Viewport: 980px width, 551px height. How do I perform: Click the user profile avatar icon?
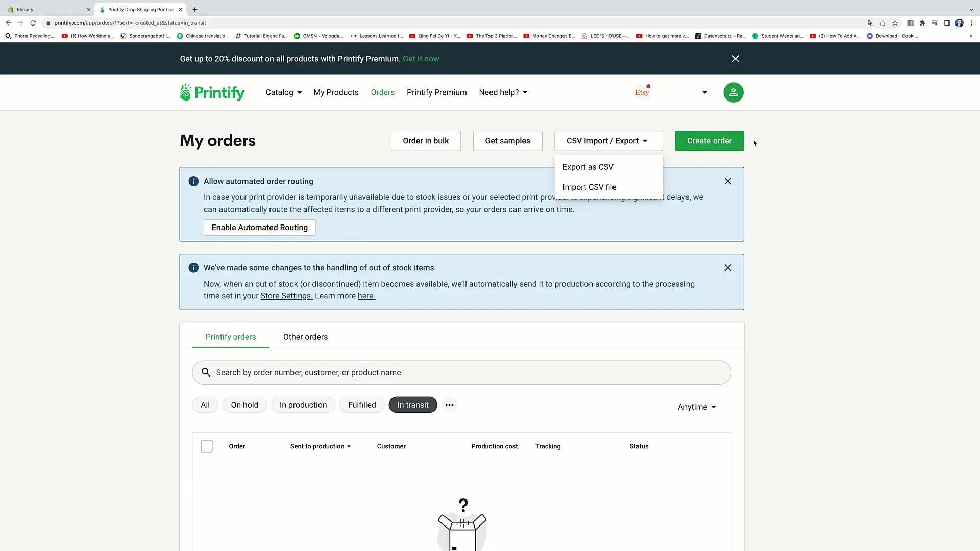pos(732,92)
